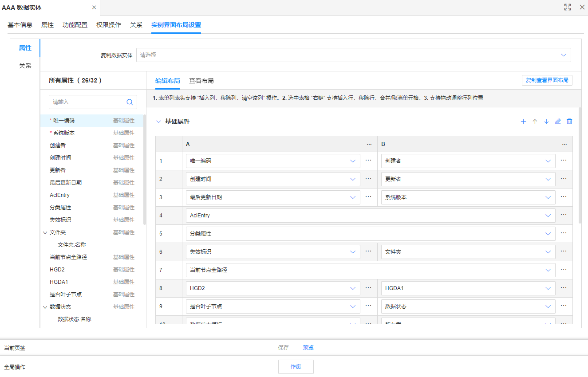The height and width of the screenshot is (377, 588).
Task: Open more options for 创建者 cell
Action: (564, 160)
